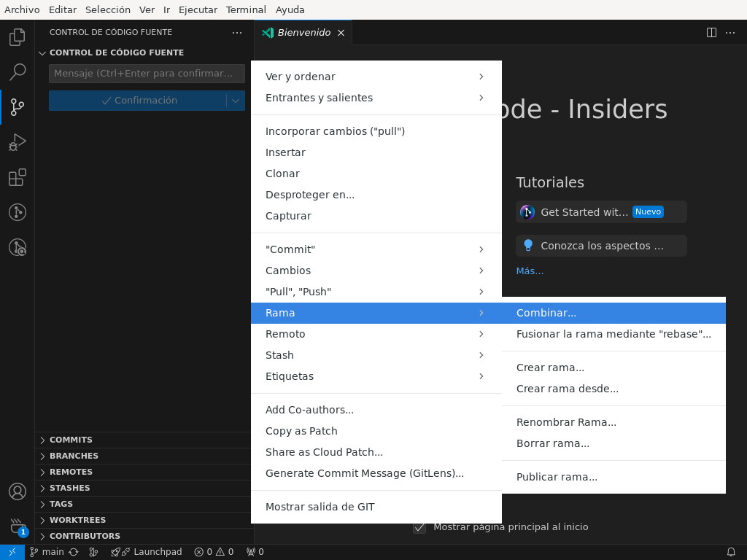Open Remoto submenu
The height and width of the screenshot is (560, 747).
(376, 334)
